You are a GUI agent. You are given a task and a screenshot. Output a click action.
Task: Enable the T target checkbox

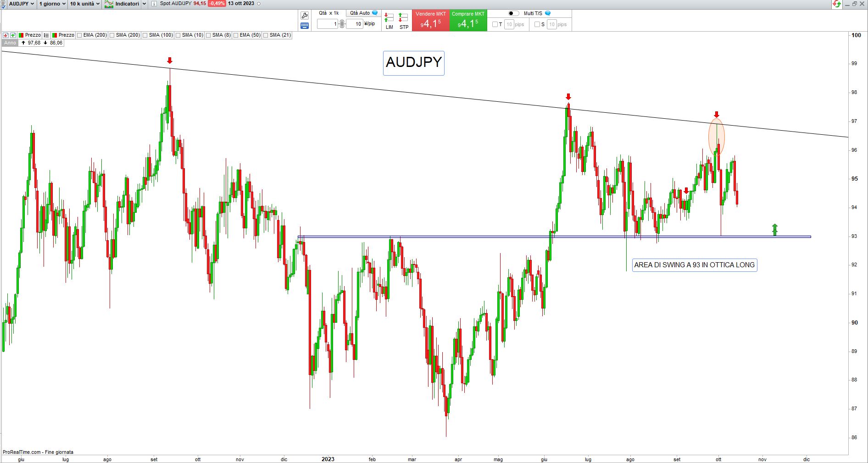(x=495, y=24)
